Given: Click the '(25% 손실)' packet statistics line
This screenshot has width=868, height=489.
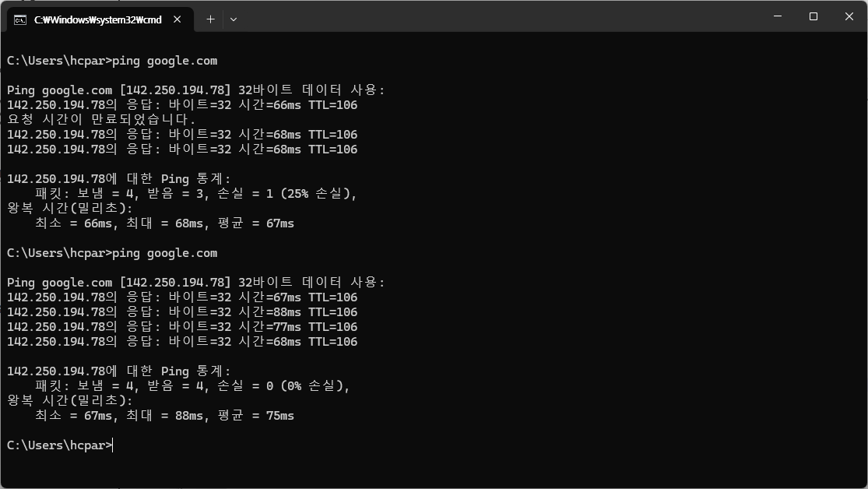Looking at the screenshot, I should pos(196,194).
